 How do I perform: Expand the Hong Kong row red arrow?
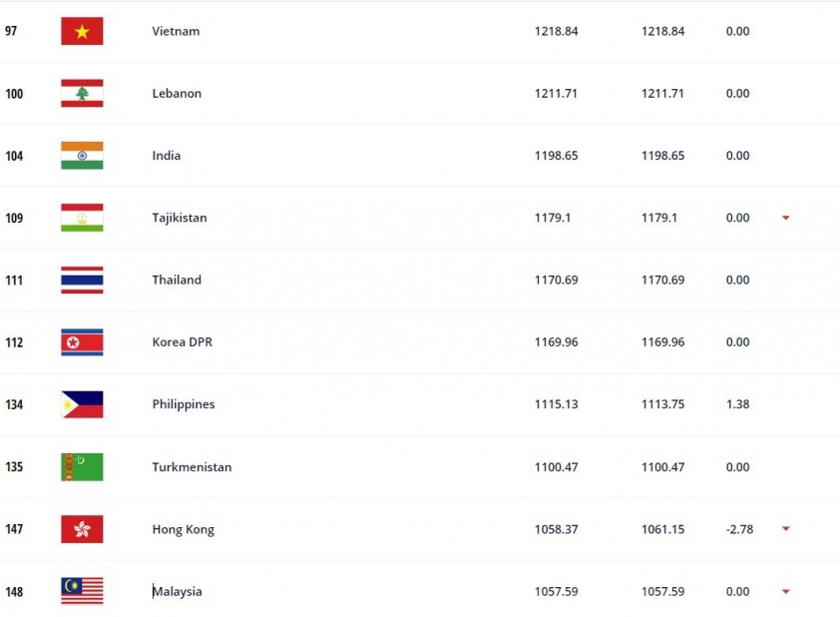(786, 528)
